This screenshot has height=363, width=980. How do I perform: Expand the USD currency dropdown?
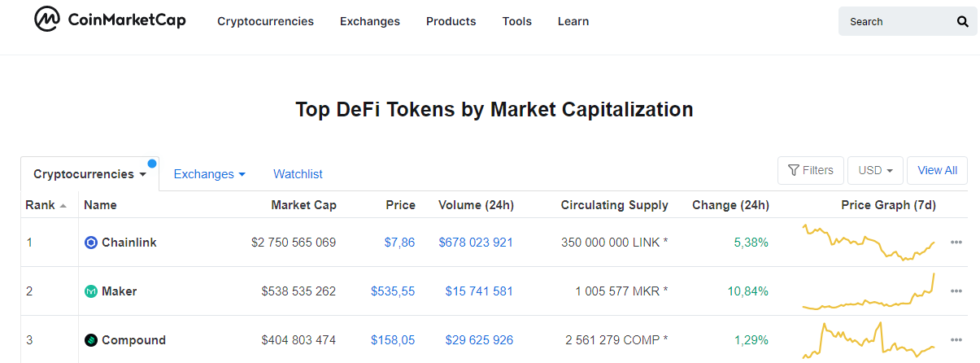click(875, 171)
